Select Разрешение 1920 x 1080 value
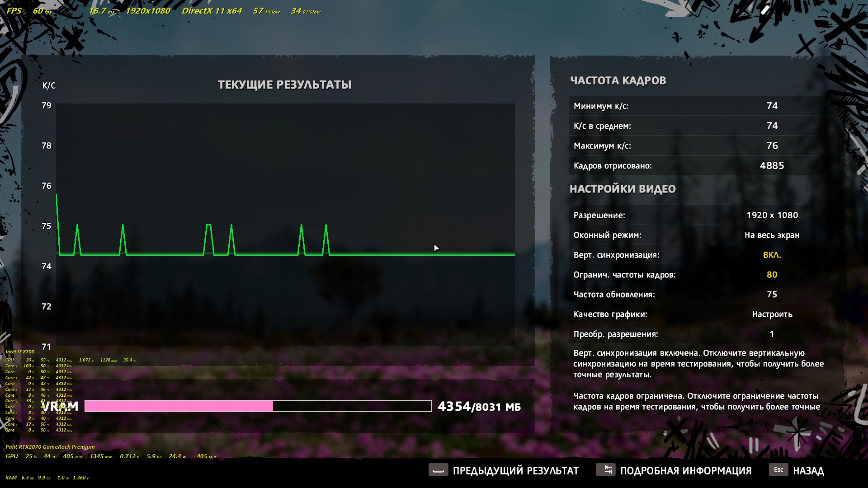 pyautogui.click(x=772, y=215)
